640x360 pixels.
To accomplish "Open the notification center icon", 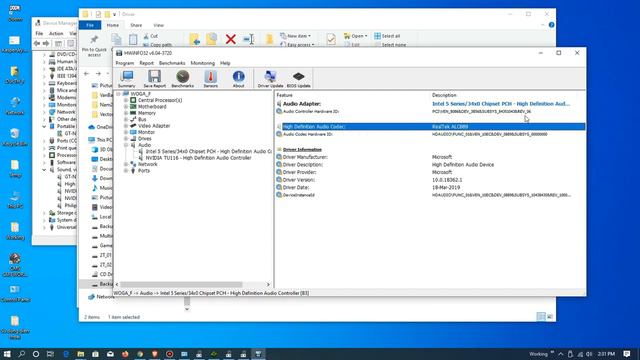I will tap(627, 354).
